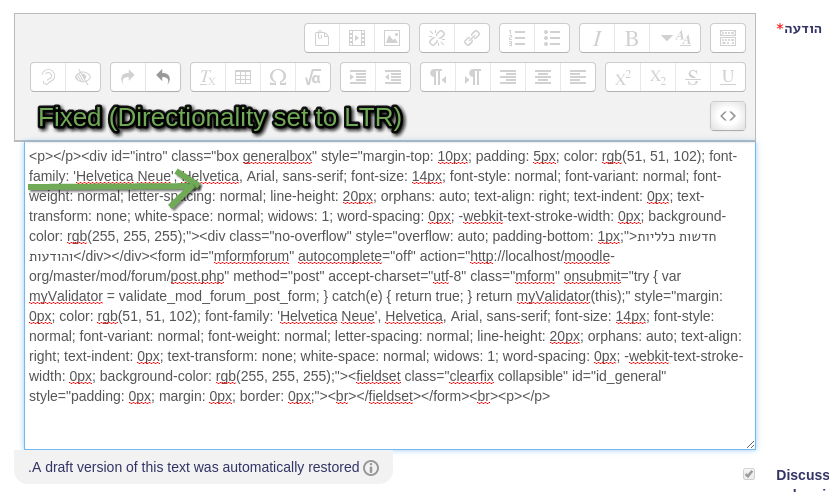This screenshot has height=492, width=829.
Task: Click inside the HTML source text area
Action: (x=390, y=295)
